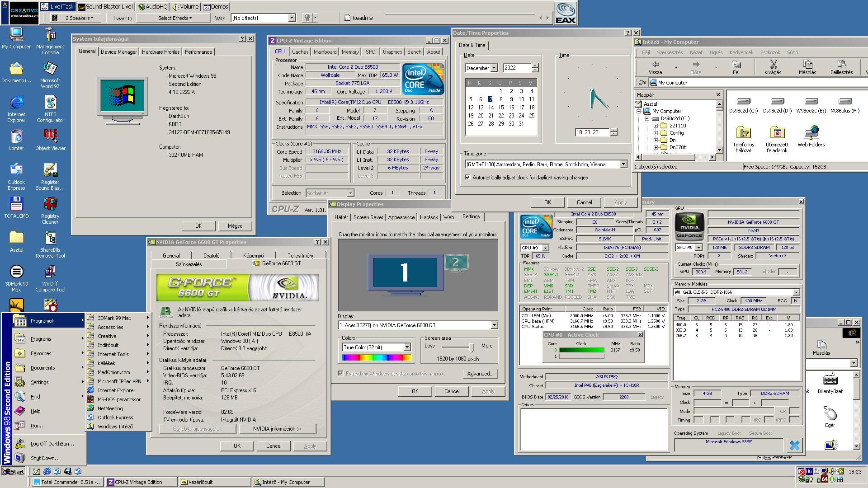The image size is (868, 488).
Task: Open Microsoft Word 97 desktop icon
Action: click(x=50, y=75)
